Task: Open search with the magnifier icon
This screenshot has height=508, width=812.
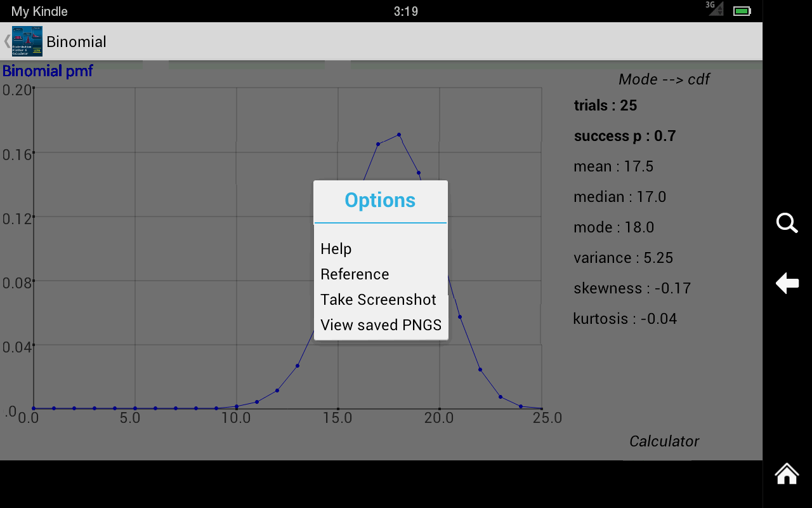Action: coord(787,224)
